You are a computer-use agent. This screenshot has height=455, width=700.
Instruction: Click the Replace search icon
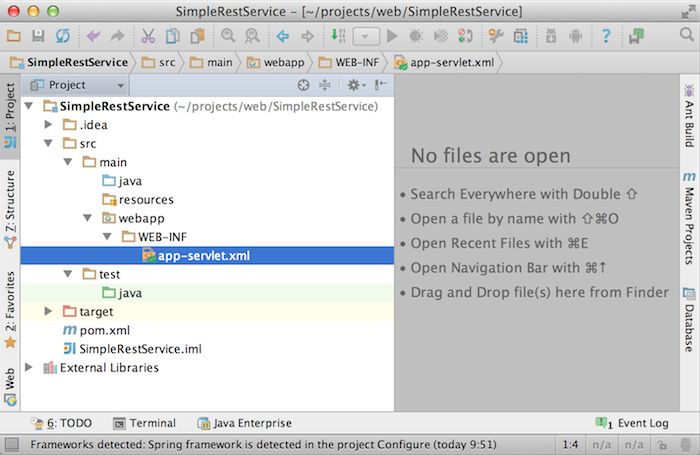252,36
